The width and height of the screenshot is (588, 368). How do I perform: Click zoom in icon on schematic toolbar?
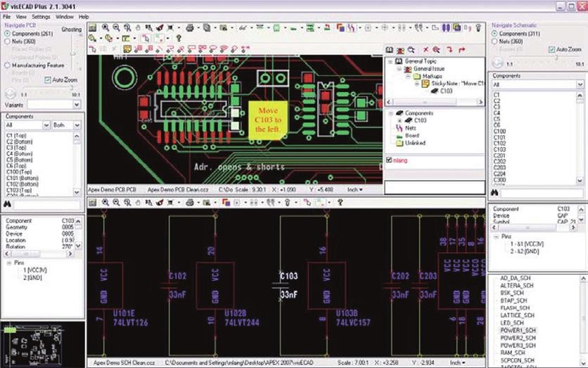(105, 203)
